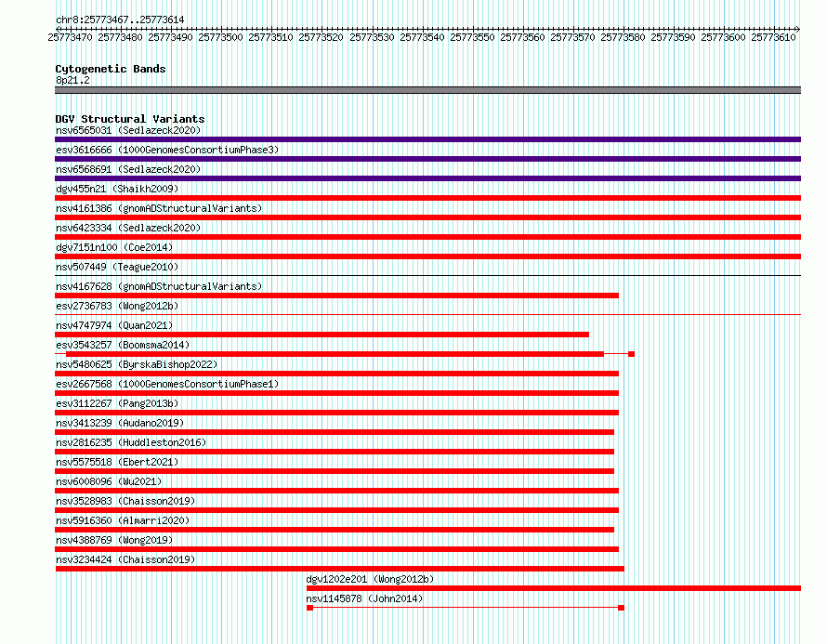Open variant dgv455n21 (Shaikh2009)

coord(117,189)
